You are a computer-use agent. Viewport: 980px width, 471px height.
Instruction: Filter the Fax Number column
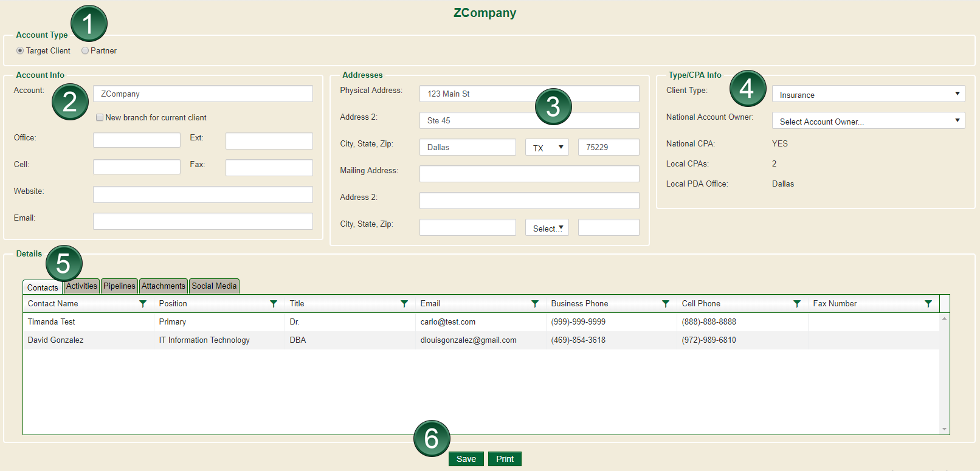click(928, 304)
